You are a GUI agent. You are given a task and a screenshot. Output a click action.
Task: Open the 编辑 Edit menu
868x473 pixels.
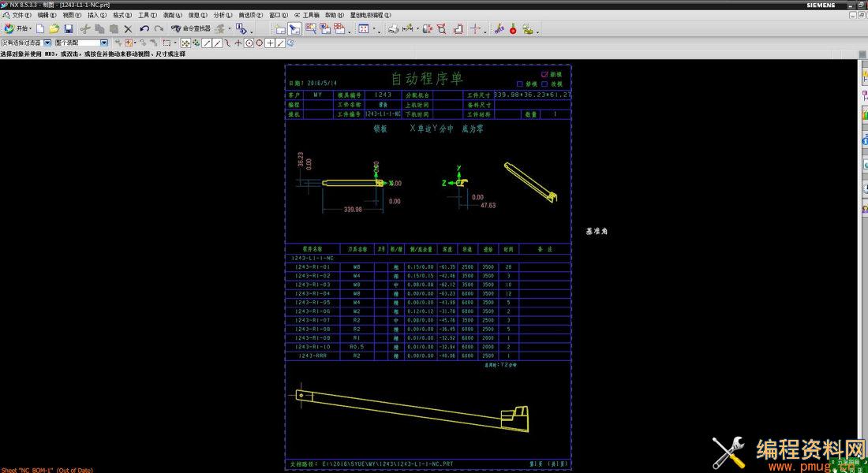(47, 15)
